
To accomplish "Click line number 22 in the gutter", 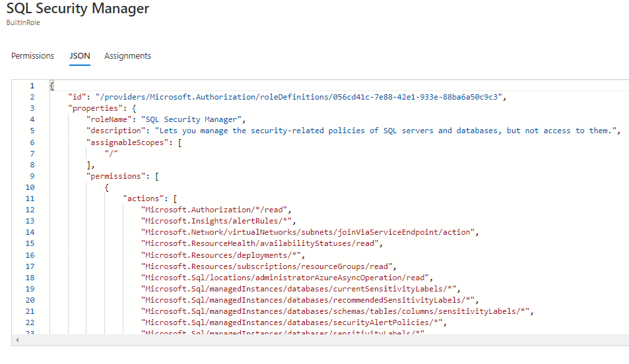I will (x=30, y=322).
